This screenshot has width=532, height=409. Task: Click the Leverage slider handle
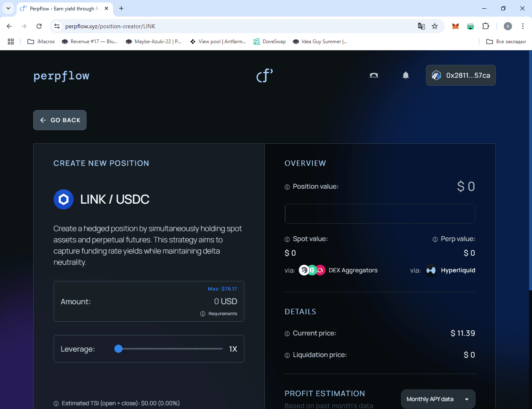[118, 349]
